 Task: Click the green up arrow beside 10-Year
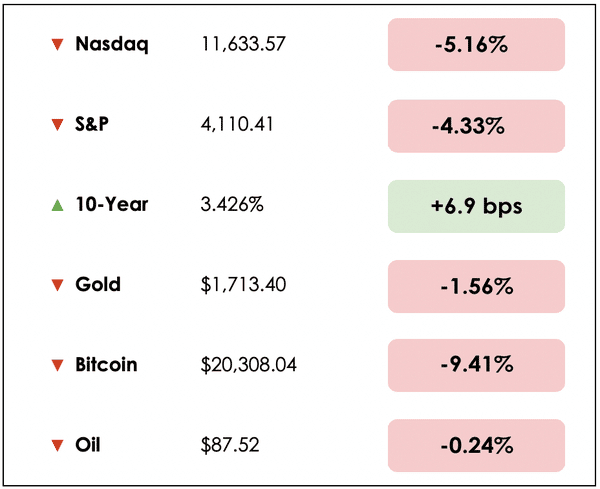pos(57,205)
